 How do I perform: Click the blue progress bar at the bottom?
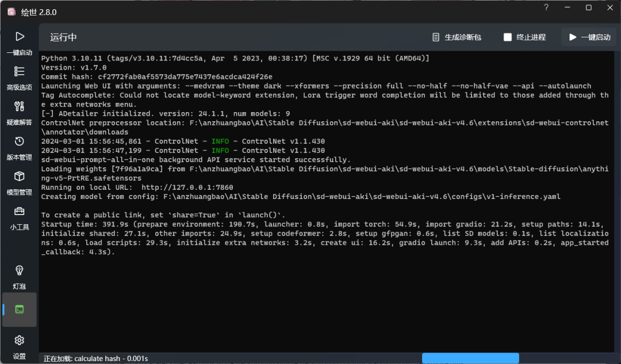470,358
